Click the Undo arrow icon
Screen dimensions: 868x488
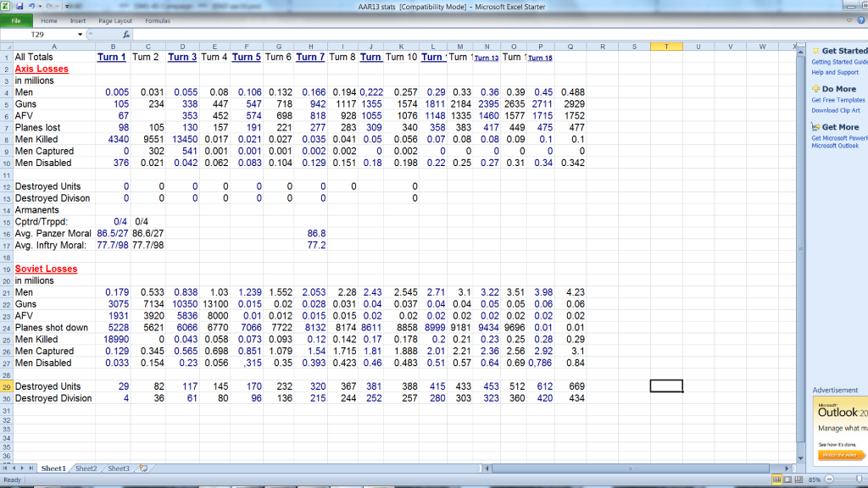coord(31,7)
